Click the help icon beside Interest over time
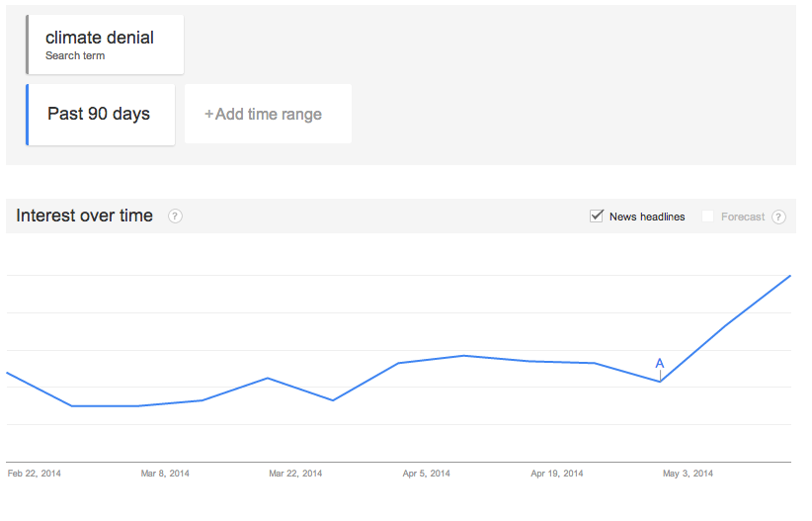The image size is (812, 521). click(x=175, y=217)
